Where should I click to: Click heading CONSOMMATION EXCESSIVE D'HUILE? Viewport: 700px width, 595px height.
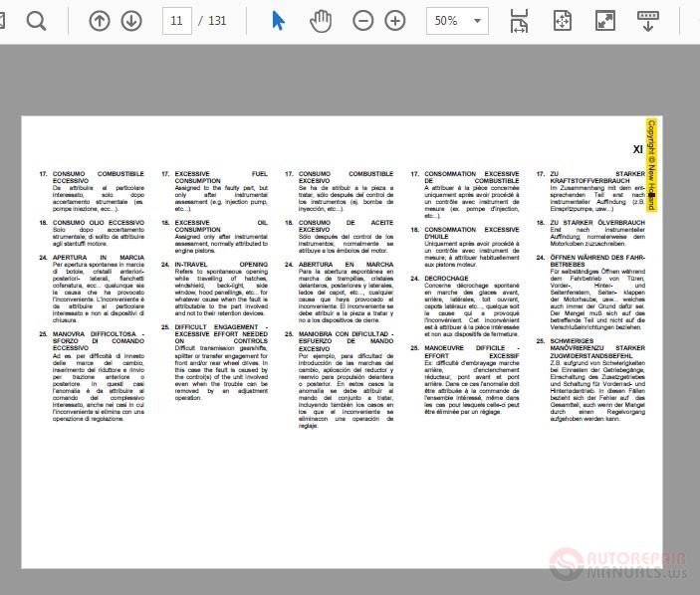471,233
